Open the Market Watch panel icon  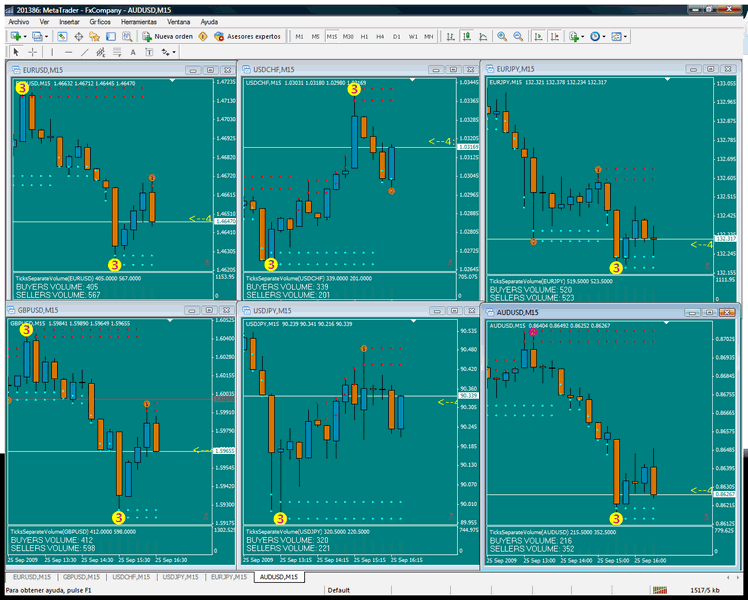pyautogui.click(x=62, y=36)
